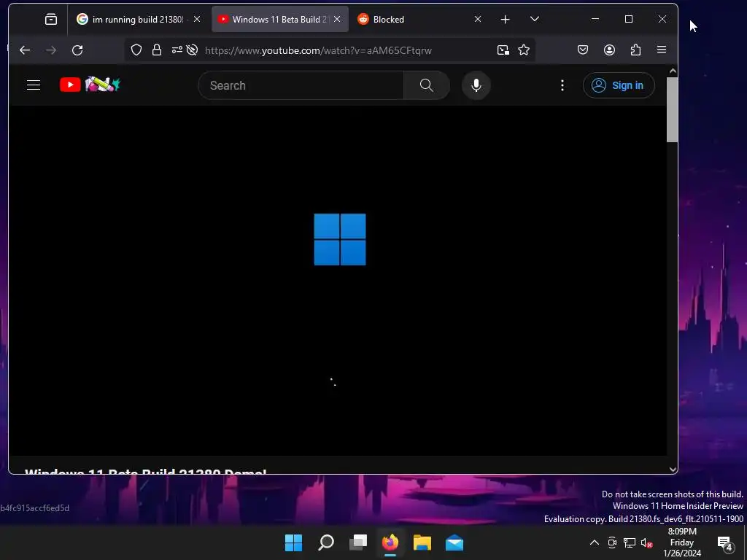This screenshot has height=560, width=747.
Task: Click the address bar URL
Action: (318, 50)
